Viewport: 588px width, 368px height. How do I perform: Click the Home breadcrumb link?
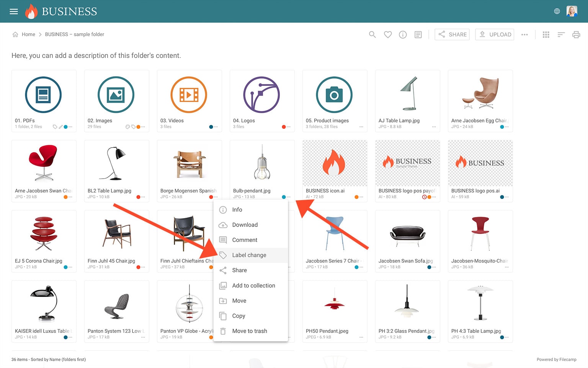click(28, 34)
